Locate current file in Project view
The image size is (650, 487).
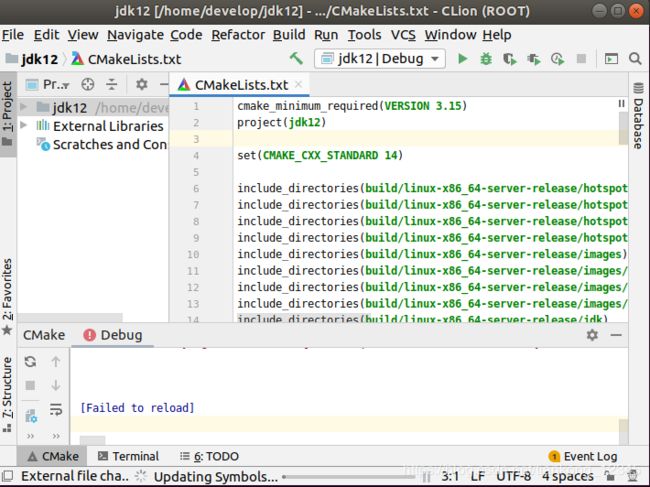87,85
